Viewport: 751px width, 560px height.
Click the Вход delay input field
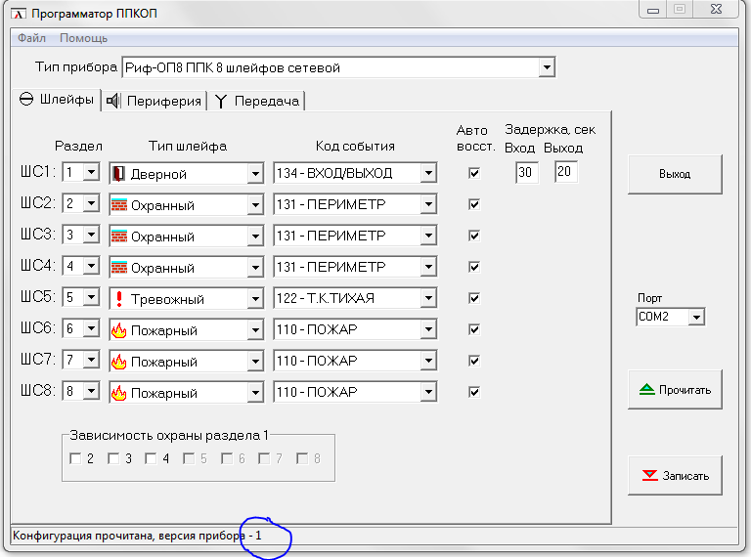[x=527, y=172]
